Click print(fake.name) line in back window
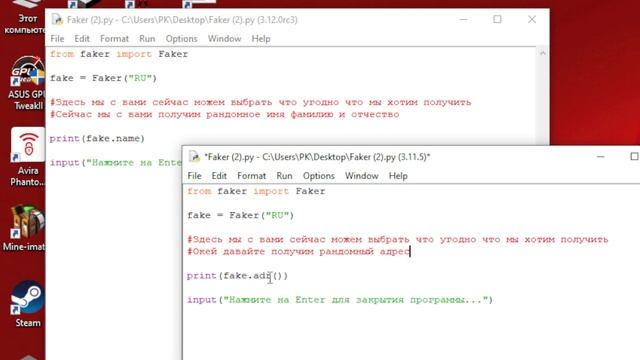Image resolution: width=640 pixels, height=360 pixels. [97, 138]
